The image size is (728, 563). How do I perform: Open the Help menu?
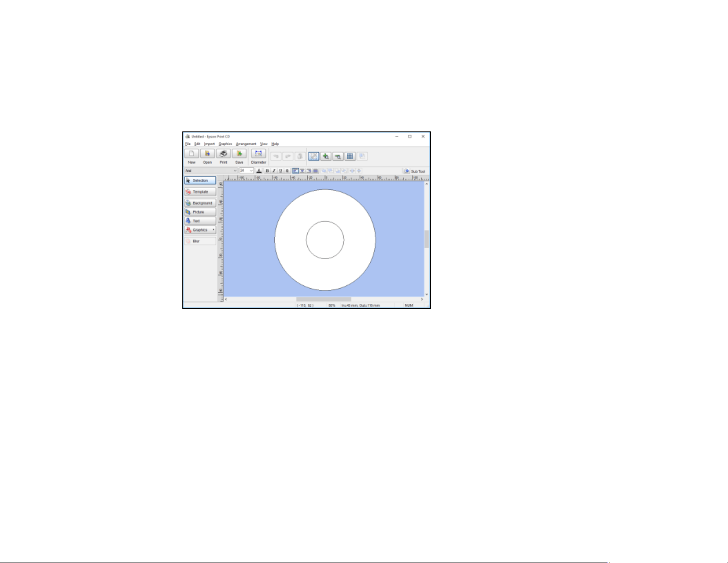(275, 144)
